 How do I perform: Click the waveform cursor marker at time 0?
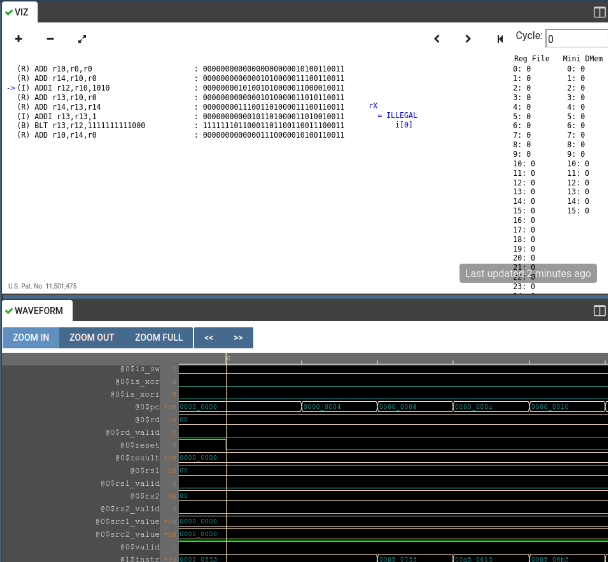227,358
